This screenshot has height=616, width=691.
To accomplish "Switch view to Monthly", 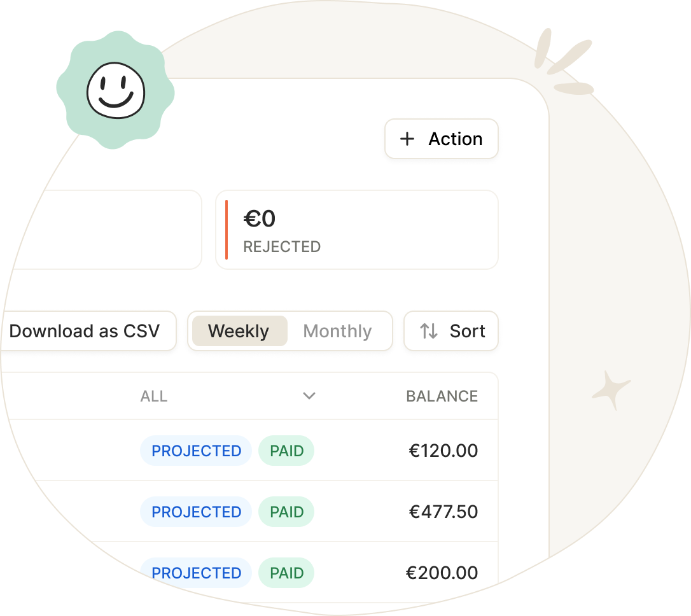I will (338, 331).
